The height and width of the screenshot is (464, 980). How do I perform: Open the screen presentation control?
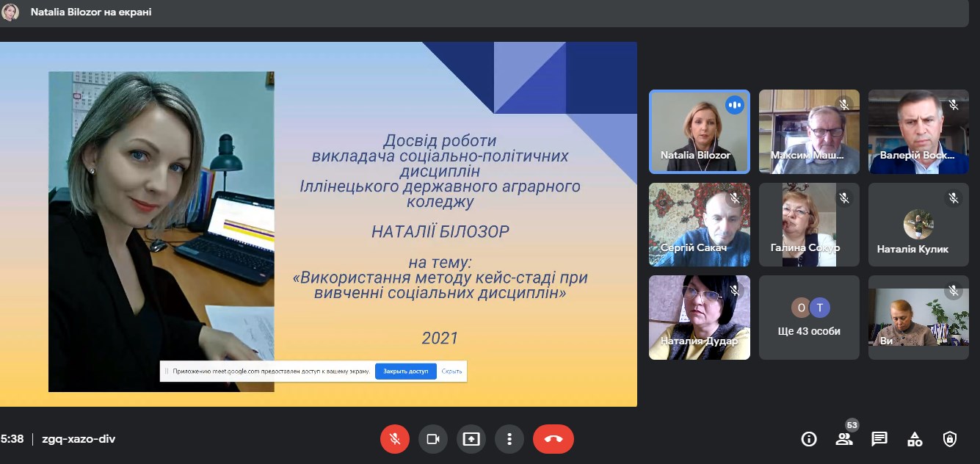pyautogui.click(x=471, y=438)
